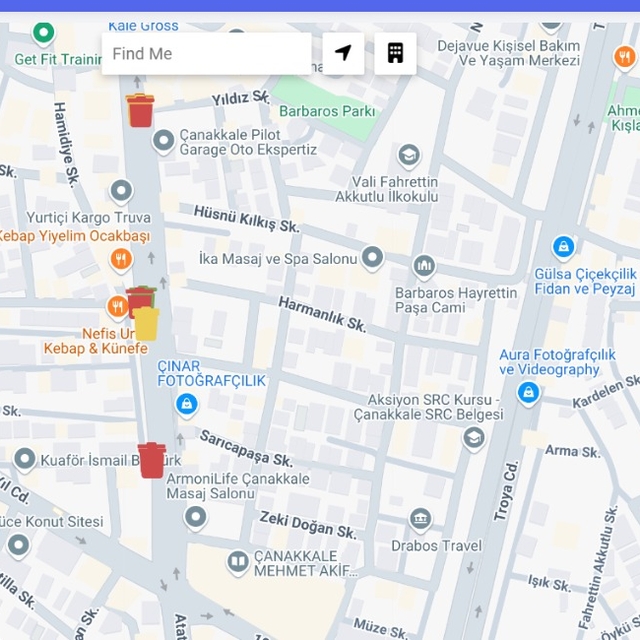Open the Aksiyon SRC Kursu graduation pin

pyautogui.click(x=473, y=437)
